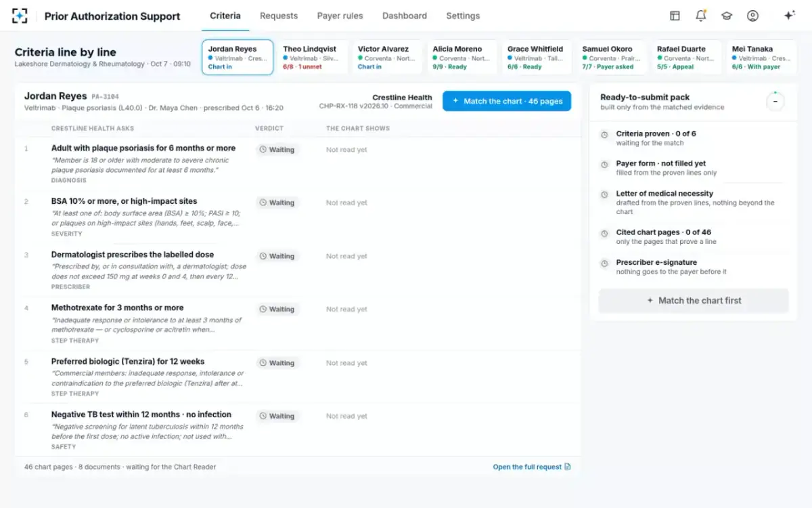The height and width of the screenshot is (508, 812).
Task: Click the clock icon beside Prescriber e-signature
Action: (x=604, y=263)
